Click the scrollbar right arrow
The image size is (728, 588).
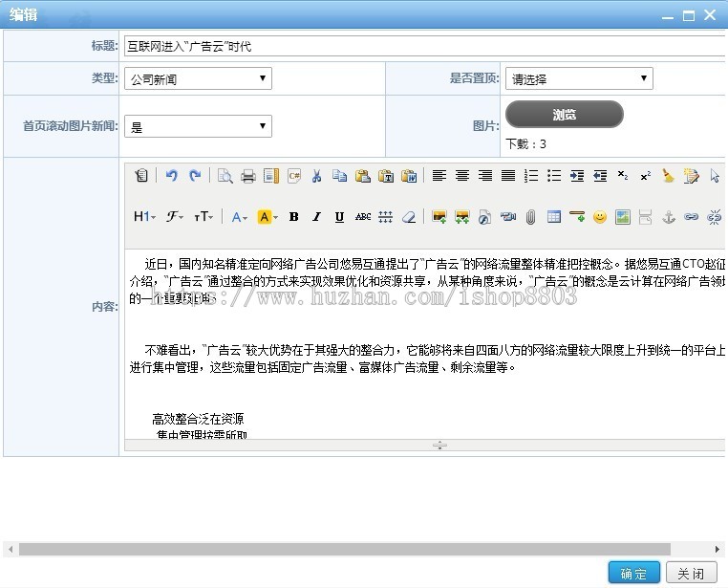[717, 549]
